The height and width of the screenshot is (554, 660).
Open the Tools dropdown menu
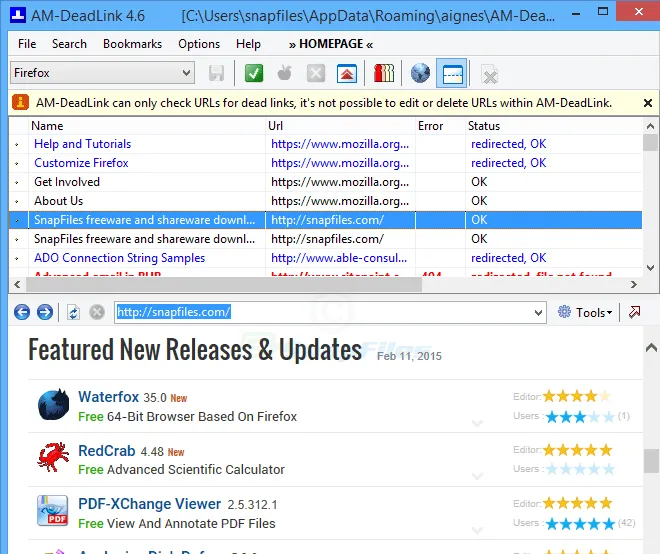coord(594,312)
